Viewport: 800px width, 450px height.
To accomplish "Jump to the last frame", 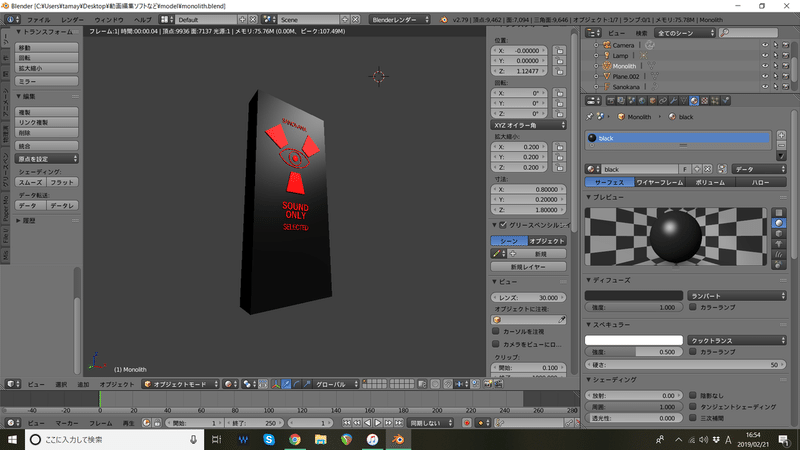I will pyautogui.click(x=398, y=423).
